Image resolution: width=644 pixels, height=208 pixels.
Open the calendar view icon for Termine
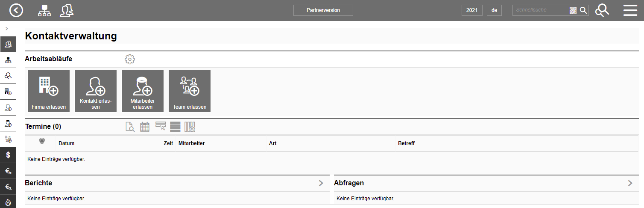pyautogui.click(x=145, y=127)
